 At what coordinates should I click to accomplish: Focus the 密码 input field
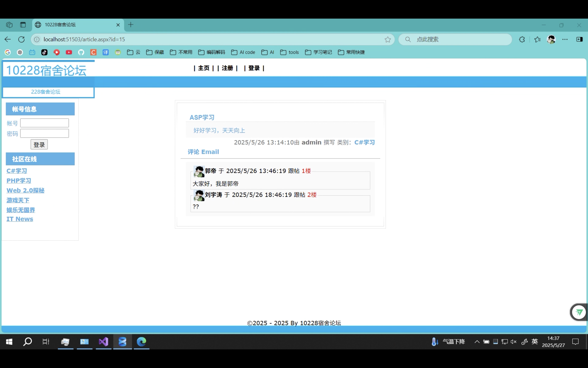(x=45, y=133)
